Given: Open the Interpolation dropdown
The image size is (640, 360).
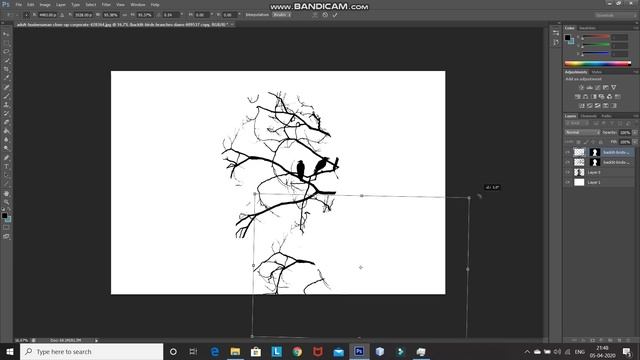Looking at the screenshot, I should (282, 15).
